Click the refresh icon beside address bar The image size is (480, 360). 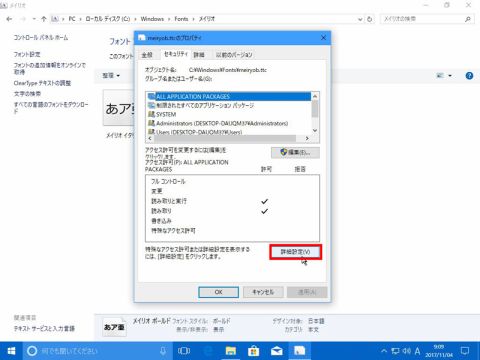pyautogui.click(x=369, y=19)
